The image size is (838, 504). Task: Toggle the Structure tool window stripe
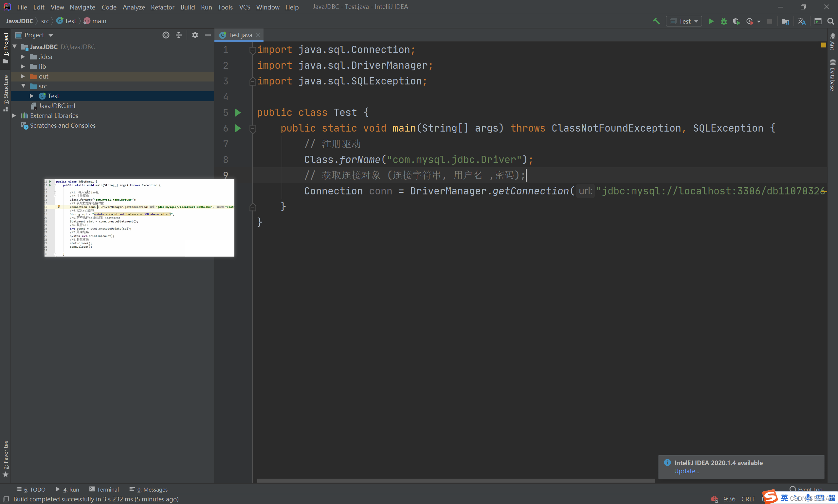pos(6,92)
